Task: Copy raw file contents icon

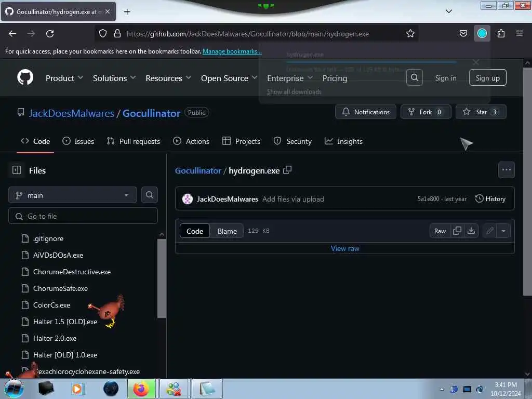Action: coord(457,231)
